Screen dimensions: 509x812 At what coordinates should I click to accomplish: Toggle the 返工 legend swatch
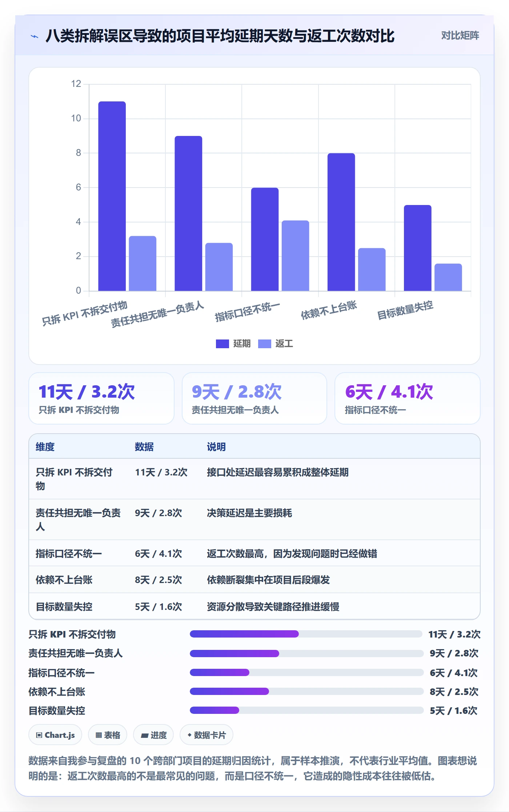(x=264, y=343)
